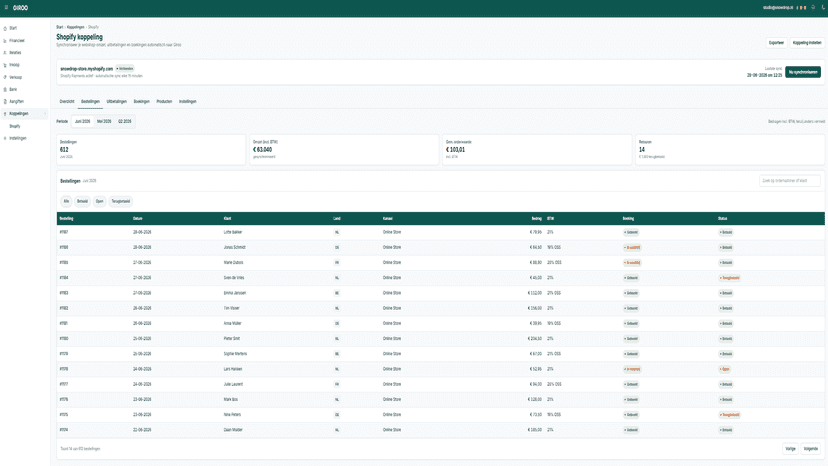Click customer name Julie Laurent
This screenshot has width=828, height=466.
(233, 385)
